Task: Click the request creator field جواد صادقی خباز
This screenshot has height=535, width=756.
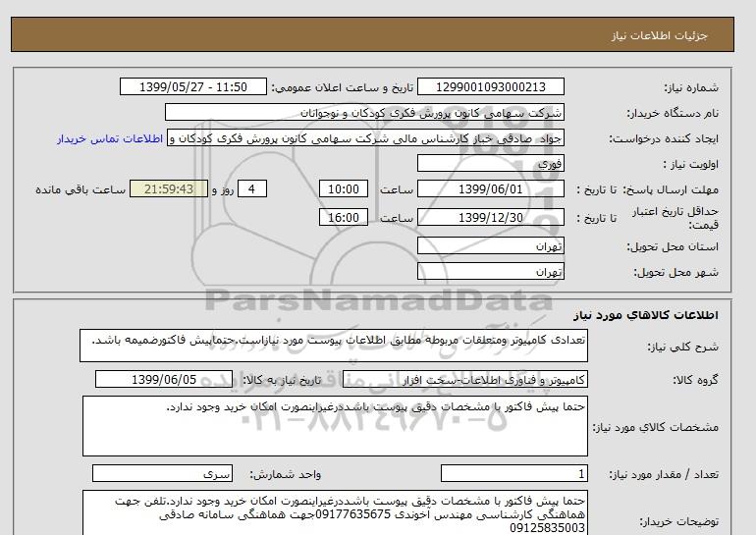Action: coord(365,137)
